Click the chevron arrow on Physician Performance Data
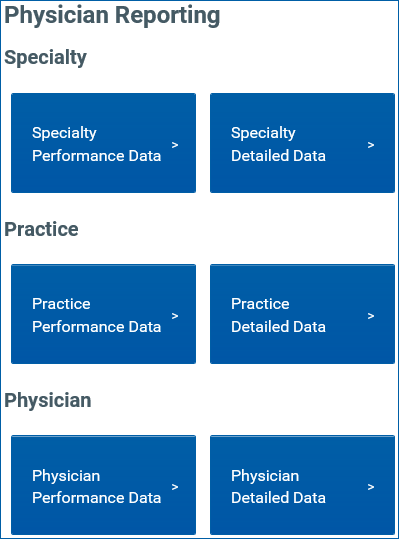 tap(175, 487)
